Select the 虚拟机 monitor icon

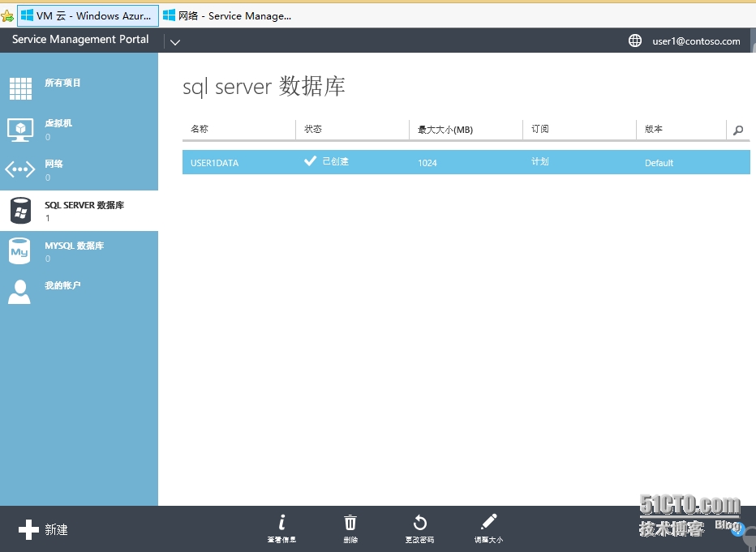(20, 130)
